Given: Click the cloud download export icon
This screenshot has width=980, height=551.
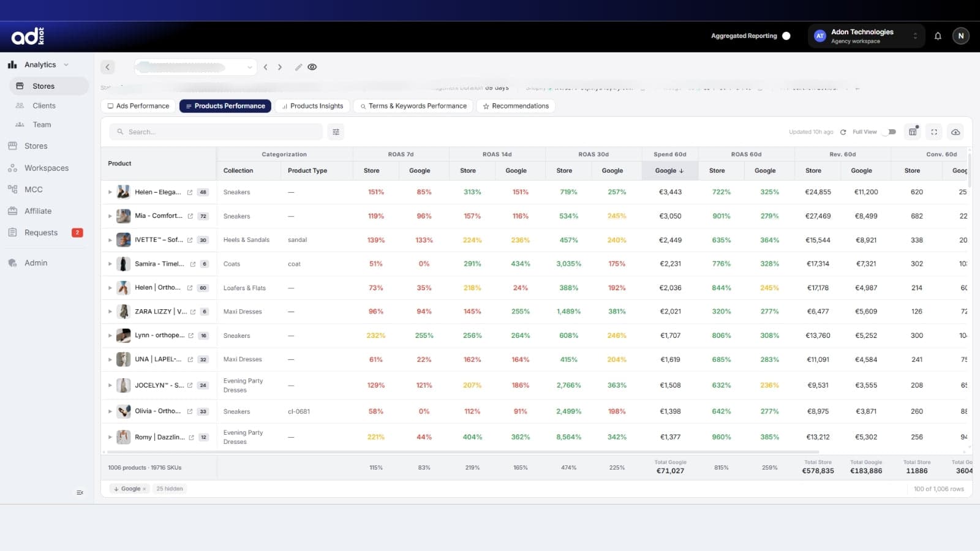Looking at the screenshot, I should click(x=956, y=132).
